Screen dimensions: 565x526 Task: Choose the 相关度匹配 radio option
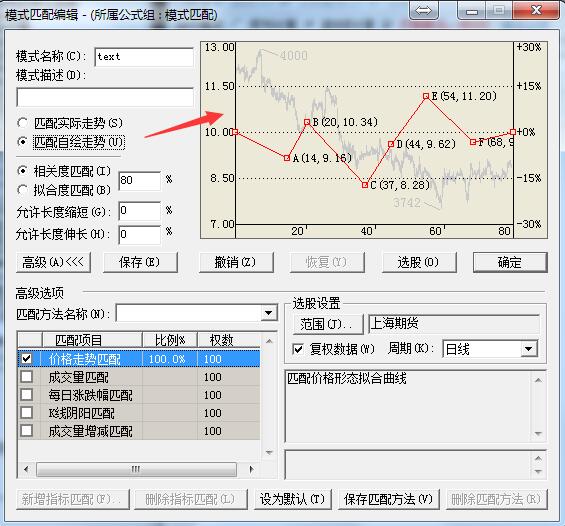22,171
